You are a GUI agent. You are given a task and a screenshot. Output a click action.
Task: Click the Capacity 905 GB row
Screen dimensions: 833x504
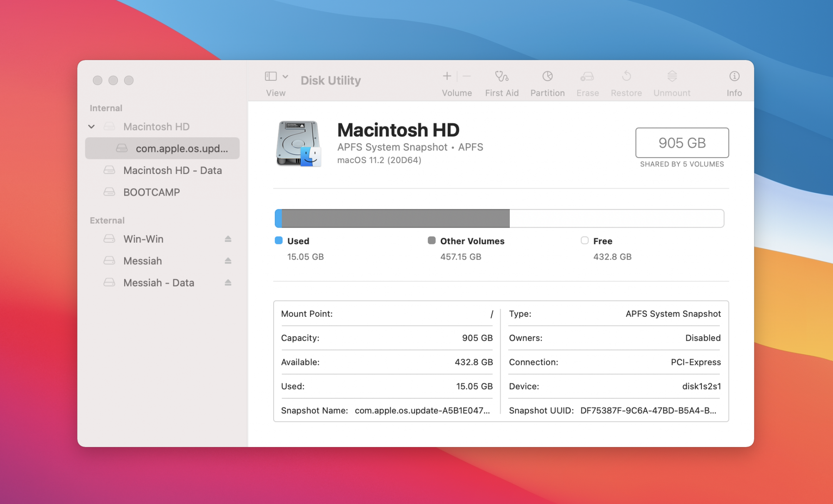click(x=387, y=338)
